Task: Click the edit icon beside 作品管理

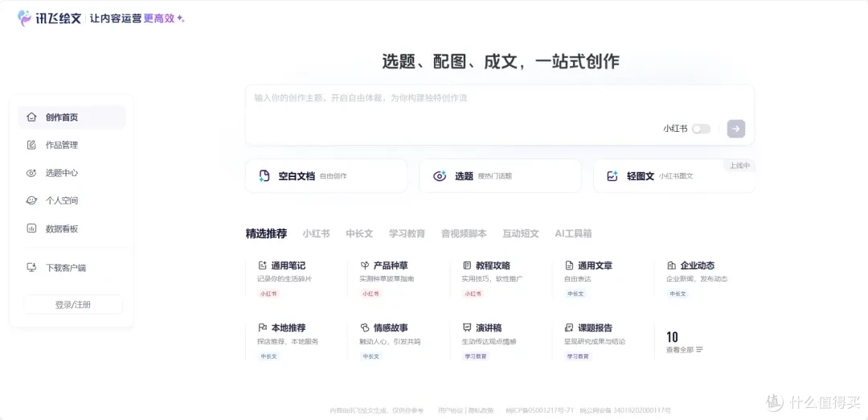Action: [31, 145]
